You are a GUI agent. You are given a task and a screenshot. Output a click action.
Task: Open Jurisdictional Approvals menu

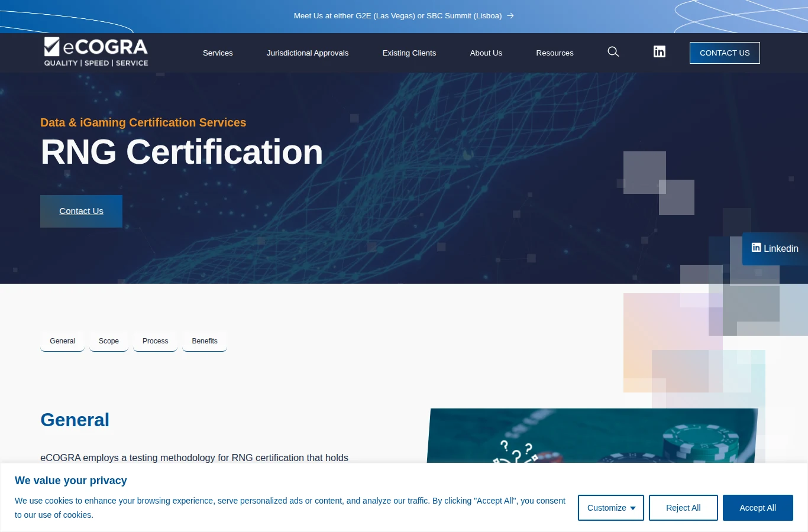click(x=308, y=53)
